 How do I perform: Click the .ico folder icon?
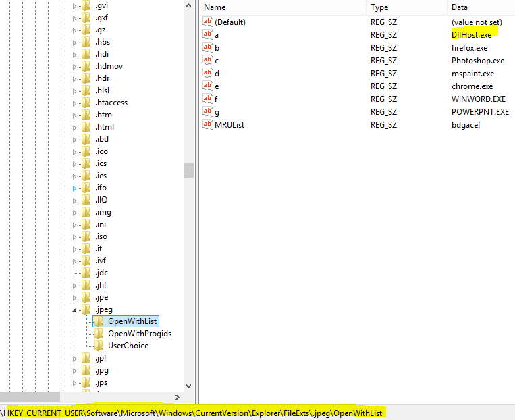point(86,151)
